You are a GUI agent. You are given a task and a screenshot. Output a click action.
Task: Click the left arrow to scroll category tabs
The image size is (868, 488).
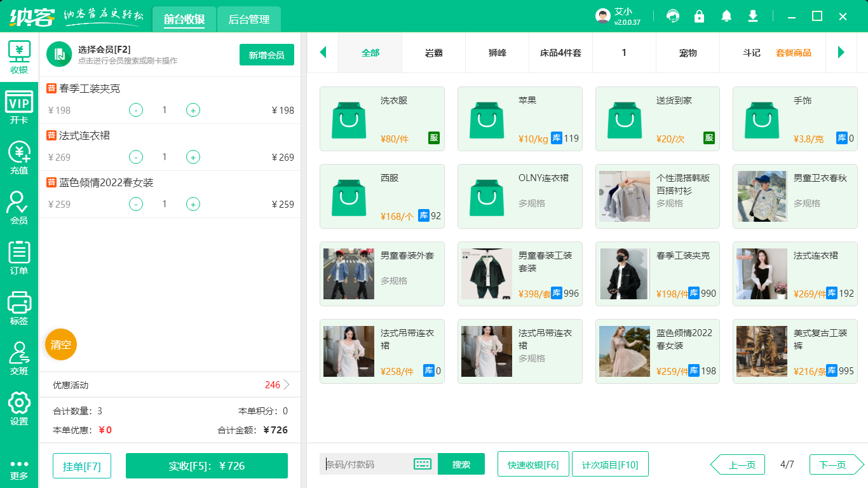point(323,53)
